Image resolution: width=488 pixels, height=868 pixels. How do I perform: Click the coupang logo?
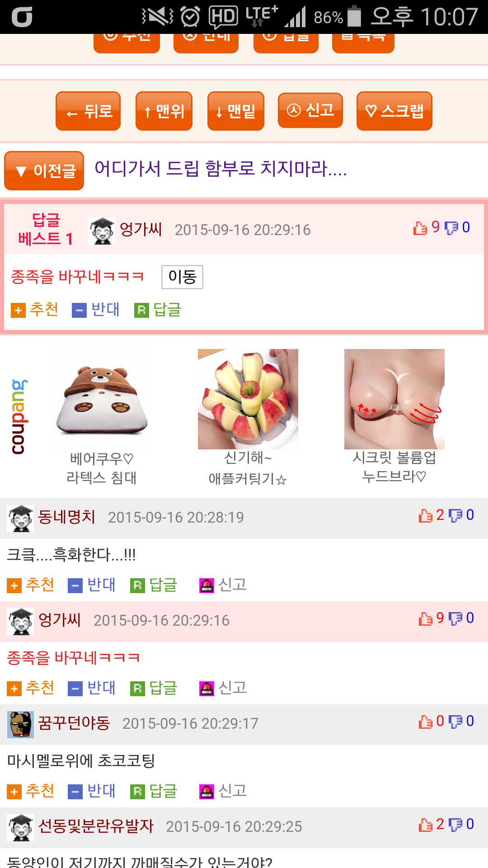click(19, 417)
